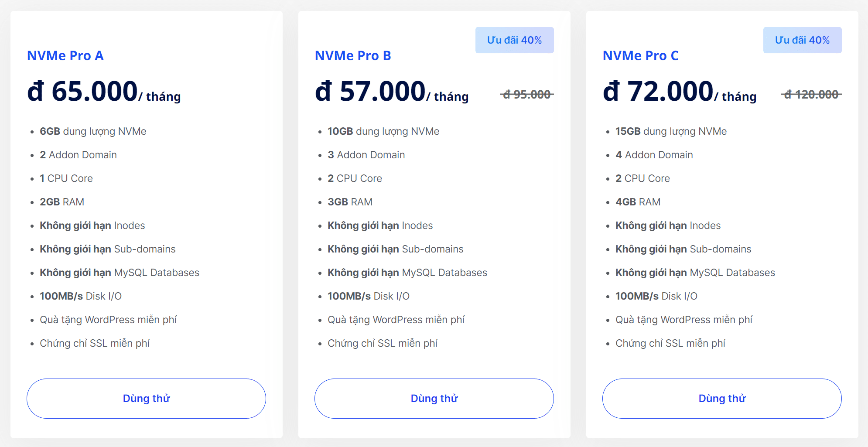Click Dùng thử button for NVMe Pro A

click(146, 399)
